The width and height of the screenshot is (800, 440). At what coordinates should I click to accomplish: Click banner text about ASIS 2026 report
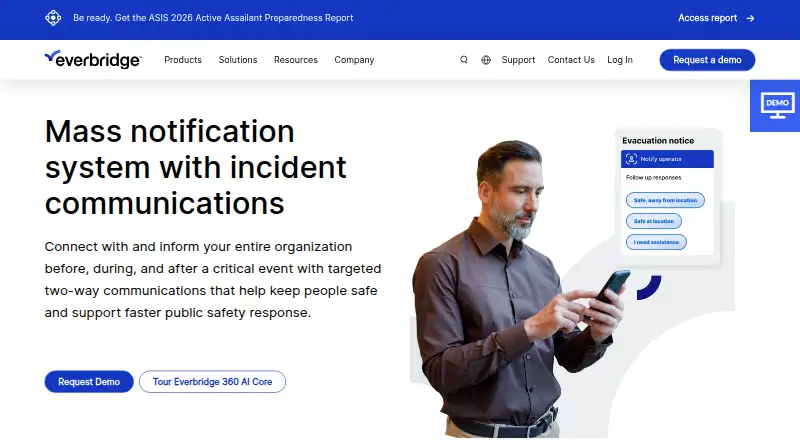(x=213, y=18)
